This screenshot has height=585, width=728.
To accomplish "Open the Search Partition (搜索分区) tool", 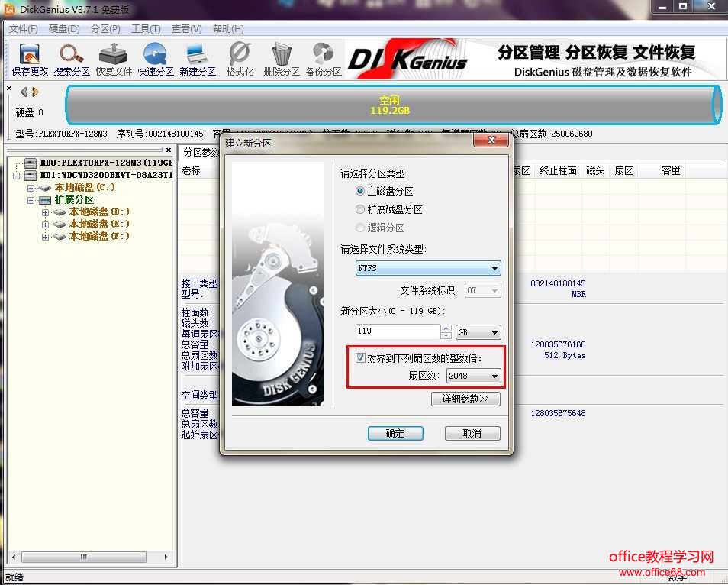I will pos(72,59).
